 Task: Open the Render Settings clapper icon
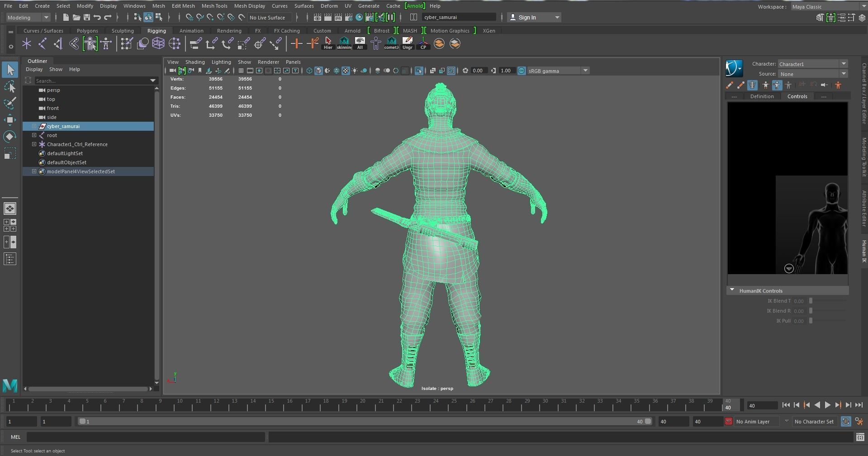point(349,17)
